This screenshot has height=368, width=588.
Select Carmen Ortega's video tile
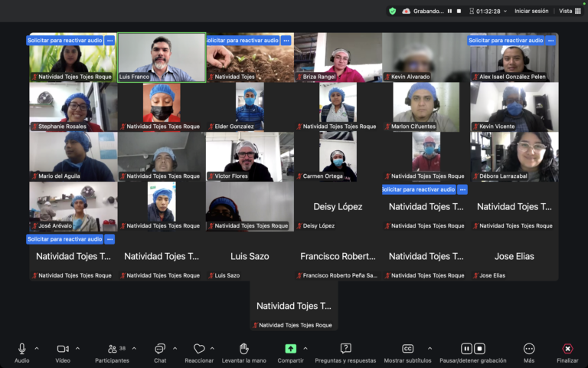tap(338, 156)
